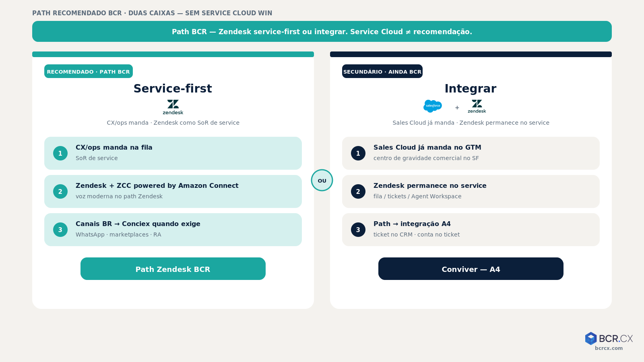Click the Zendesk permanece no service card title
Viewport: 644px width, 362px height.
click(430, 186)
